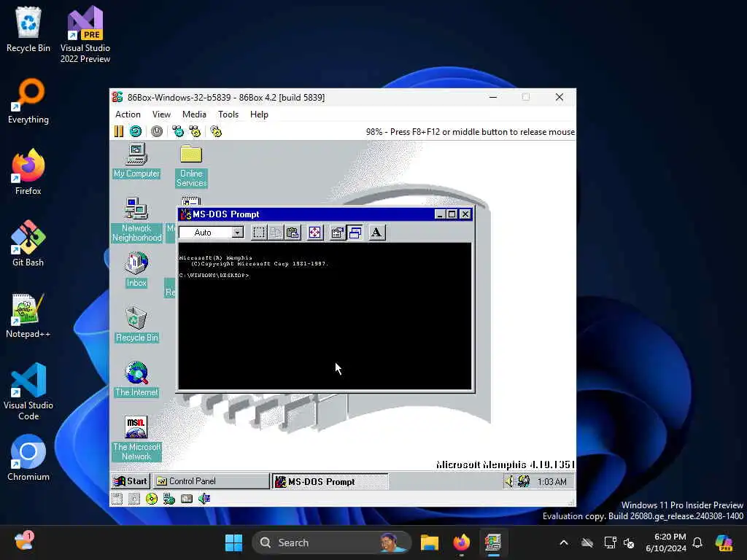
Task: Click the CD-ROM status bar icon
Action: coord(152,499)
